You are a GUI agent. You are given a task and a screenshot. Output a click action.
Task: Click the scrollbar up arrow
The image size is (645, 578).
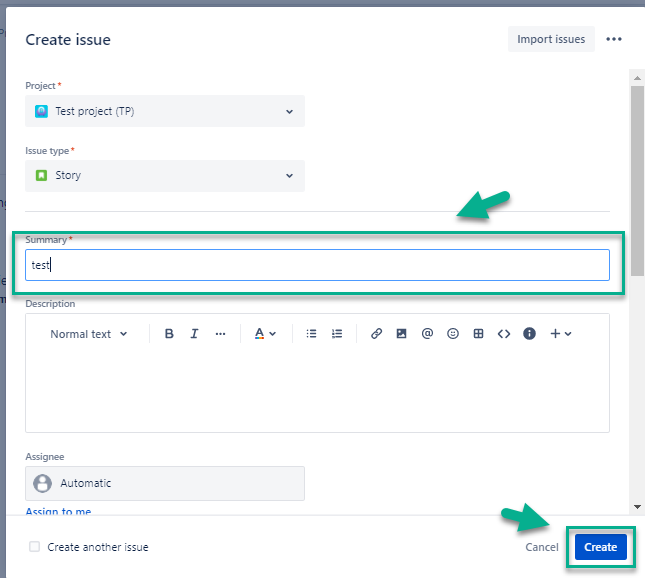(x=637, y=78)
